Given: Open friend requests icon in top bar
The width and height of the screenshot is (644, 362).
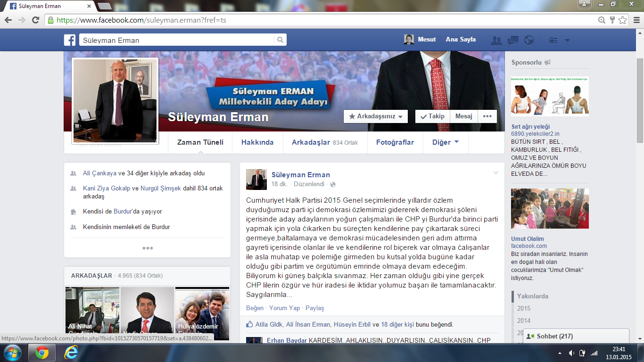Looking at the screenshot, I should coord(496,41).
